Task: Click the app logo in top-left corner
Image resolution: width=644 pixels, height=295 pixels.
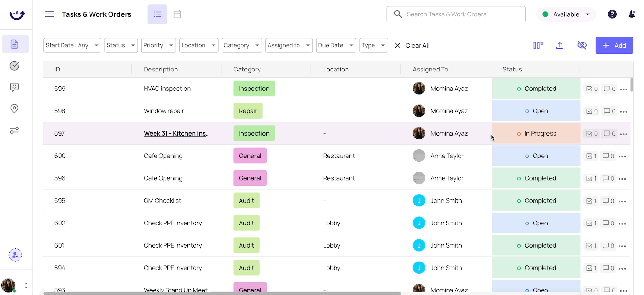Action: [x=17, y=14]
